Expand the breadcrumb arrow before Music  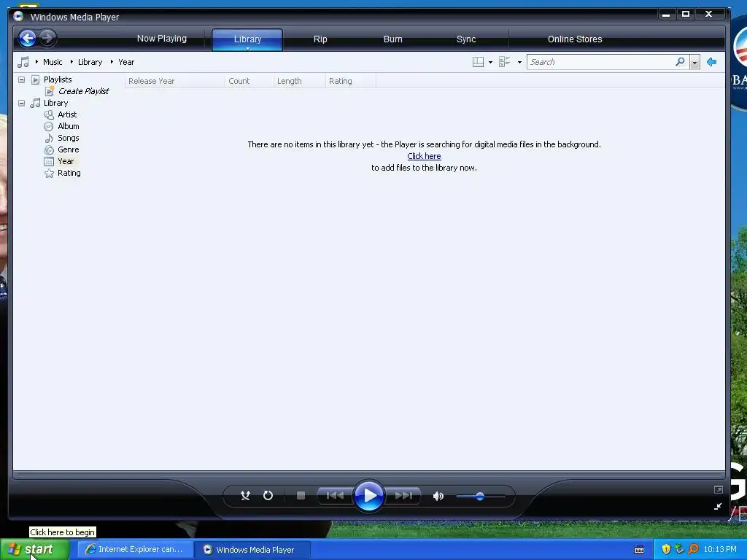[36, 62]
